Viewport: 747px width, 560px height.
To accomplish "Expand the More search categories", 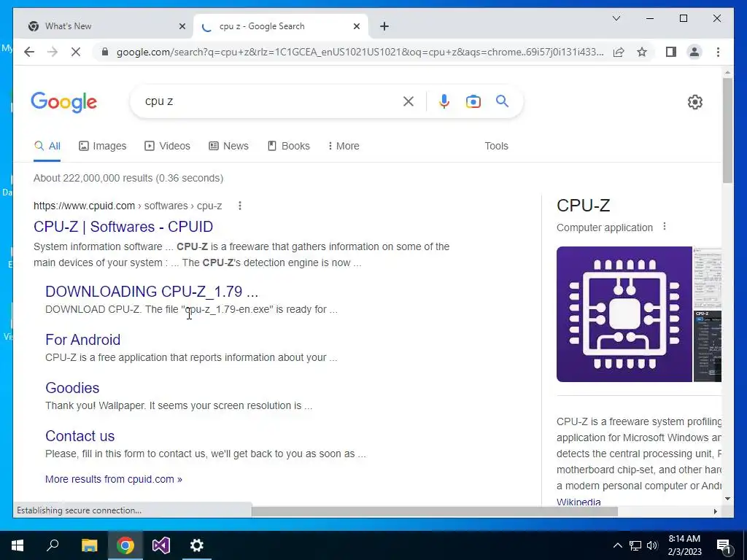I will tap(344, 146).
